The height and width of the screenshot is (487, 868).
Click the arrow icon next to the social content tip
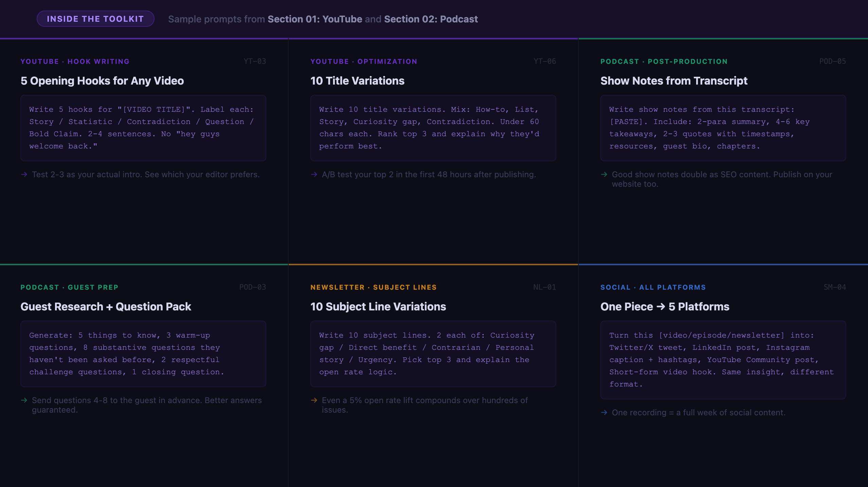[604, 413]
